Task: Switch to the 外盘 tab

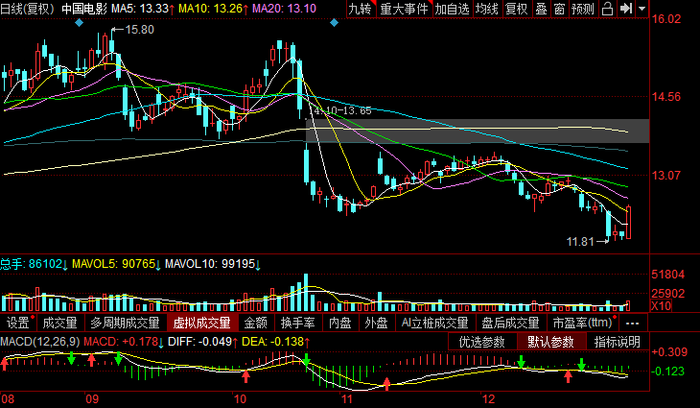Action: tap(376, 322)
